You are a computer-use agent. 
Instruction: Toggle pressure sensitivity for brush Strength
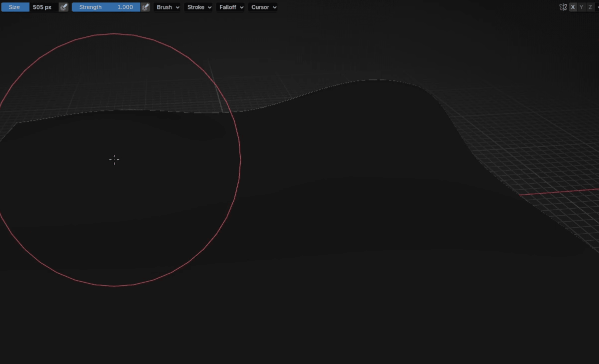coord(145,7)
